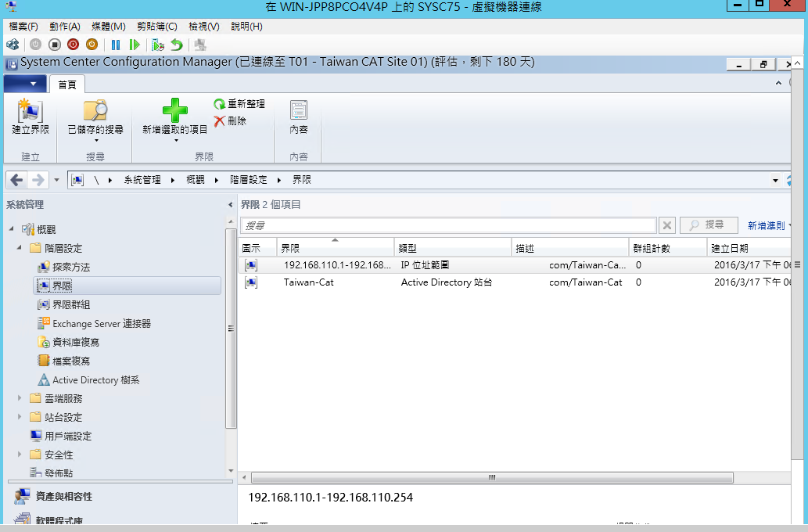This screenshot has height=532, width=808.
Task: Clear search with X button
Action: (666, 225)
